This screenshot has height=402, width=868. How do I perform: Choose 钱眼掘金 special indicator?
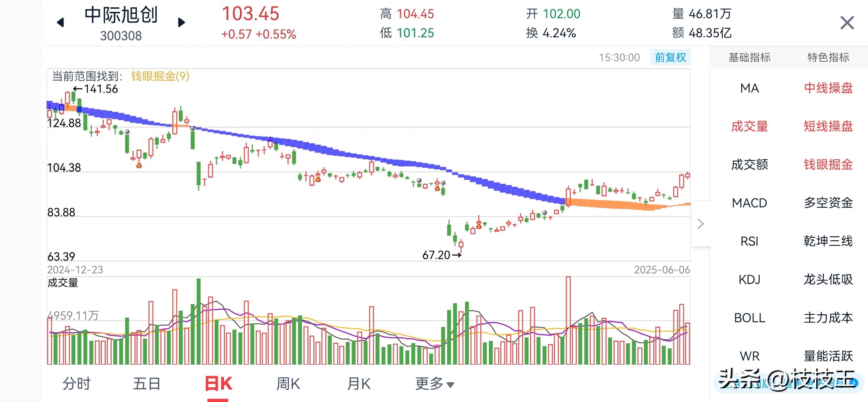pyautogui.click(x=828, y=164)
